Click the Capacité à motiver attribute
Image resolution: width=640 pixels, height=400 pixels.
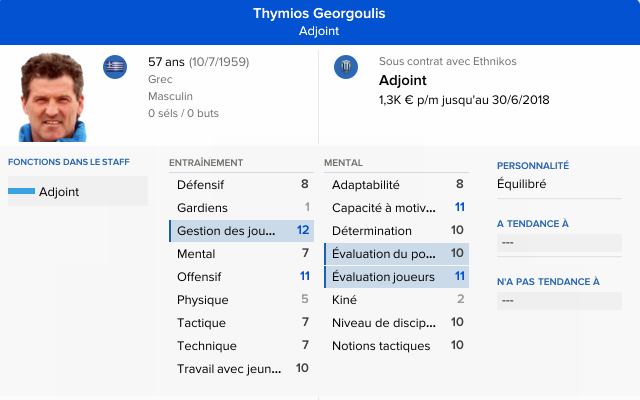tap(396, 208)
